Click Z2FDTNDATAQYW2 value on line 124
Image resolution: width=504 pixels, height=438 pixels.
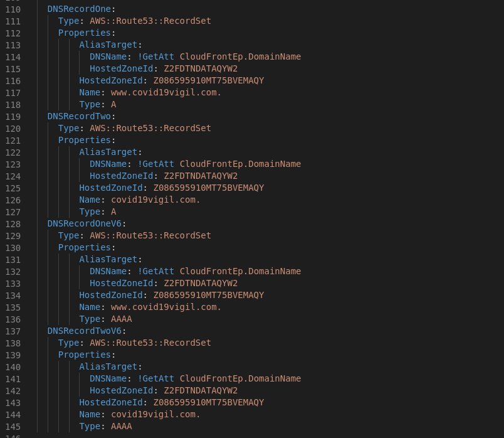(201, 176)
